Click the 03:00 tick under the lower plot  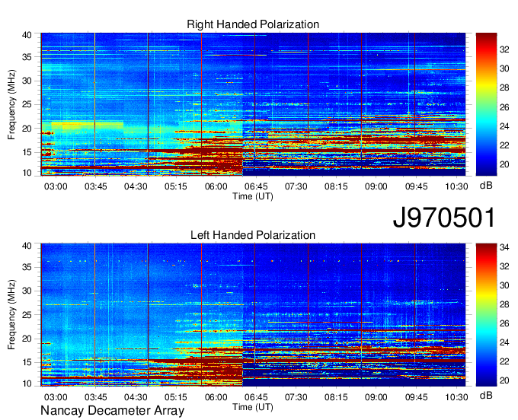click(x=56, y=397)
